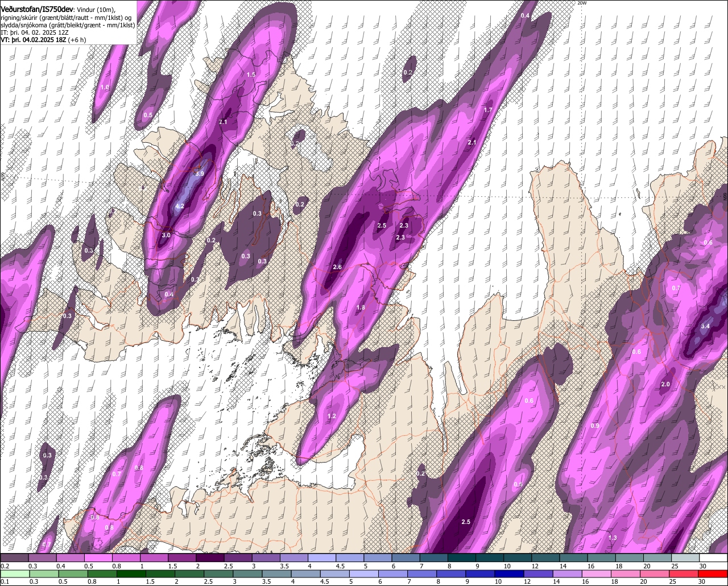
Task: Pick the pale green lower swatch starting at 0.1
Action: tap(14, 573)
